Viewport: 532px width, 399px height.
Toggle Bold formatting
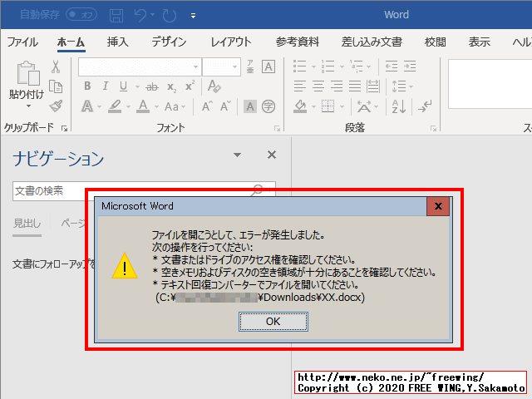[87, 86]
